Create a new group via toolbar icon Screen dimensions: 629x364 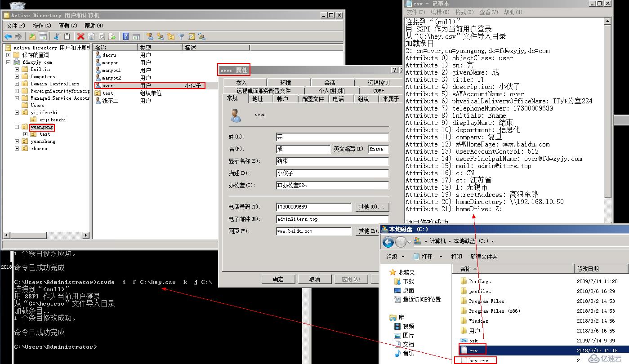161,37
